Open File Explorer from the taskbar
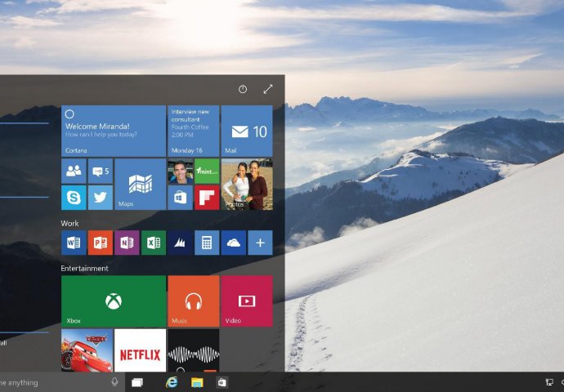Screen dimensions: 564x392 (197, 382)
